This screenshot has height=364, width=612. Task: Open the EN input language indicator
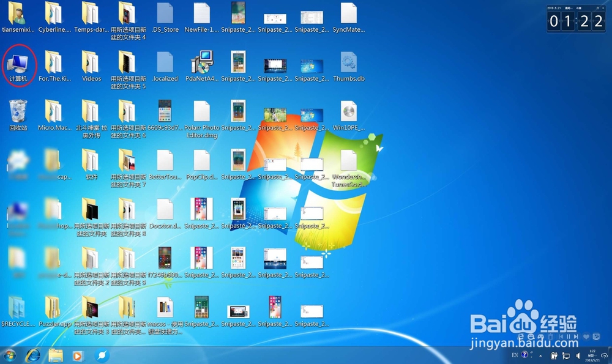(515, 355)
